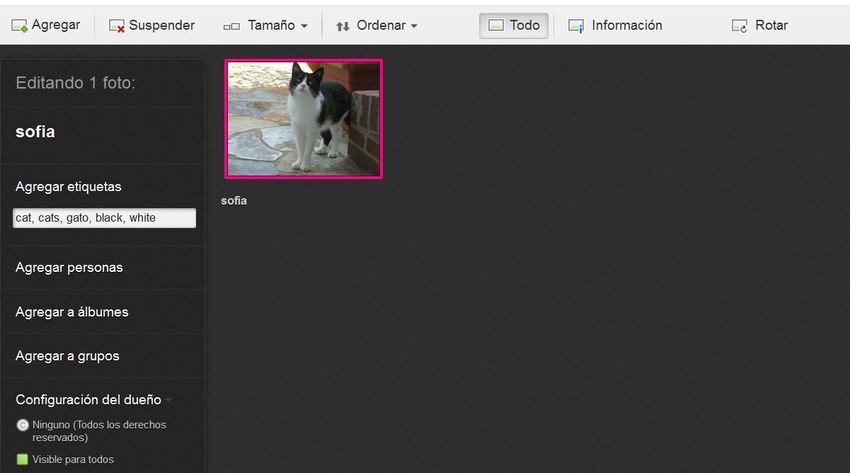Select the sofia cat photo thumbnail
Image resolution: width=850 pixels, height=473 pixels.
click(304, 119)
